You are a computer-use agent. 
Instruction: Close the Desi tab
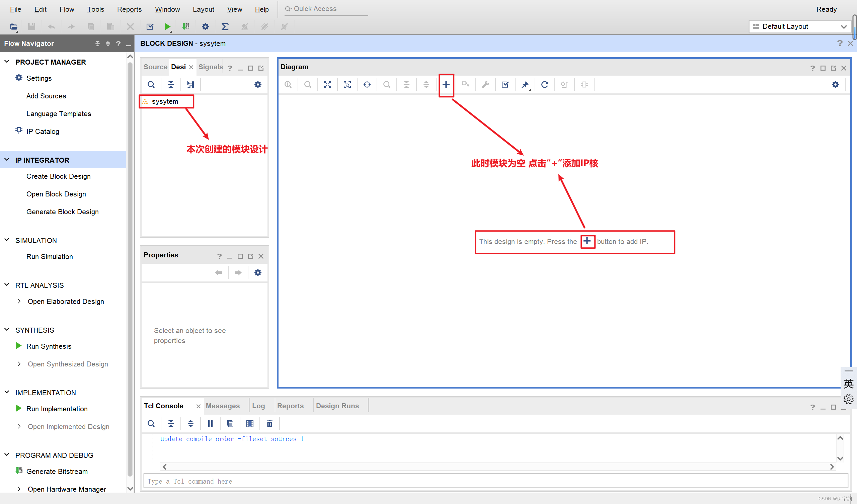tap(191, 67)
